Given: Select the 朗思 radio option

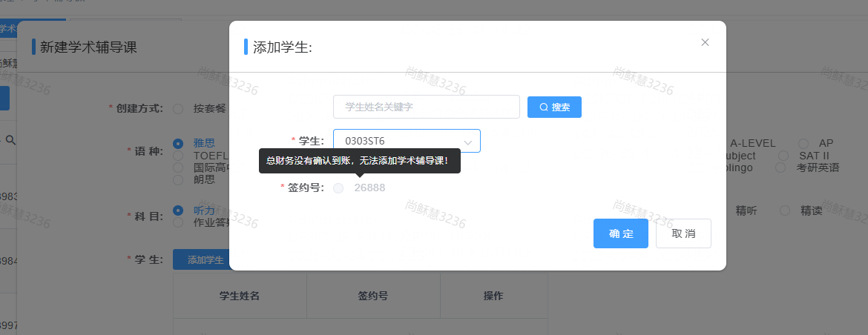Looking at the screenshot, I should click(178, 179).
